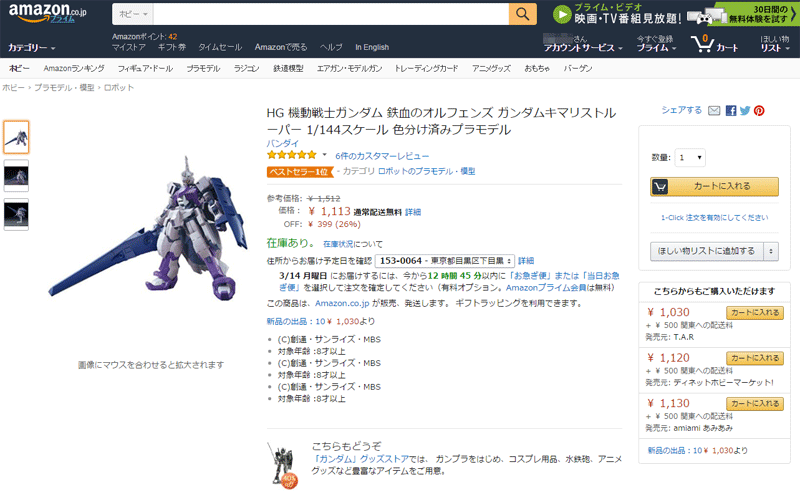Open Amazonで売る in the header
This screenshot has width=800, height=495.
(x=281, y=47)
